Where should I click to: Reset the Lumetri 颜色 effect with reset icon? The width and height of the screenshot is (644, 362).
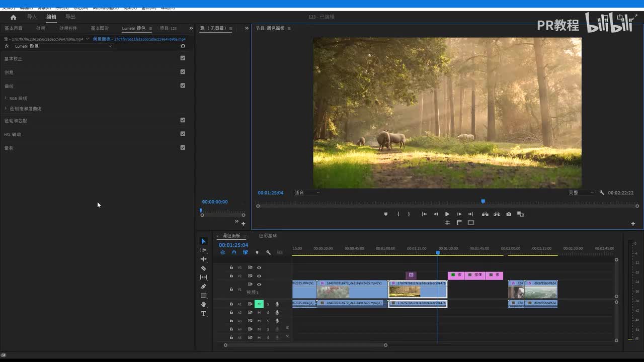click(183, 46)
